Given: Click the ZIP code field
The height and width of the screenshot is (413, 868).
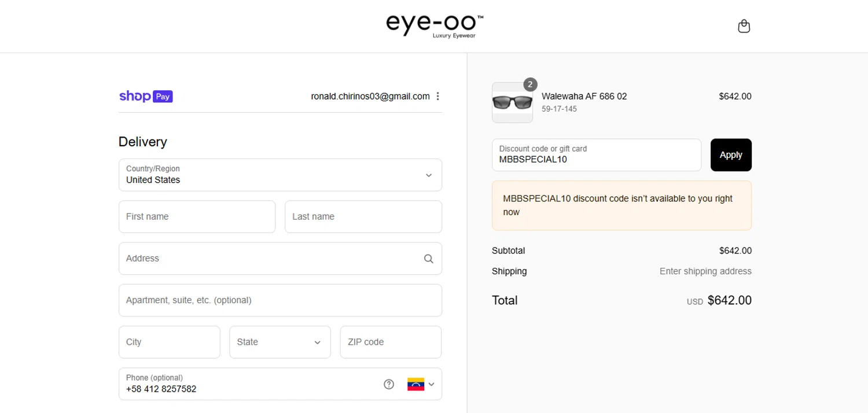Looking at the screenshot, I should (391, 342).
